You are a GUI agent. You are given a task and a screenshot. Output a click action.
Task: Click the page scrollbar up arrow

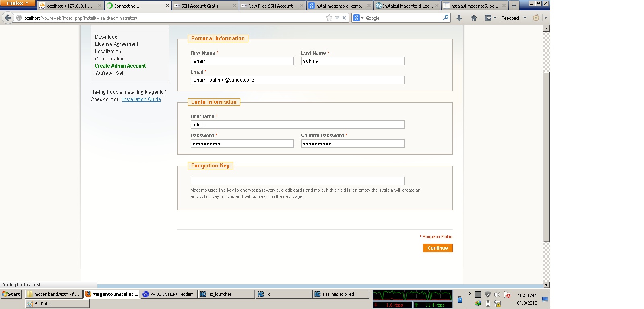click(546, 29)
